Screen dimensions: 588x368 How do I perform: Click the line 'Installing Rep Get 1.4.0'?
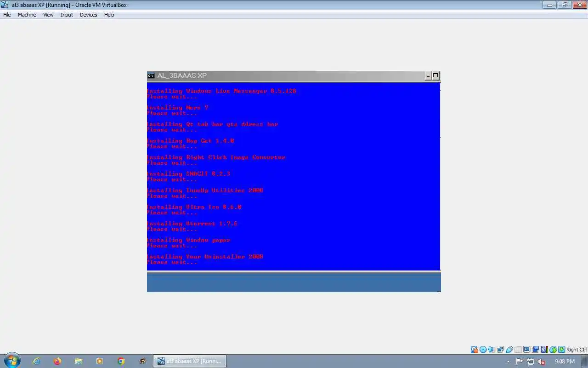(x=190, y=141)
